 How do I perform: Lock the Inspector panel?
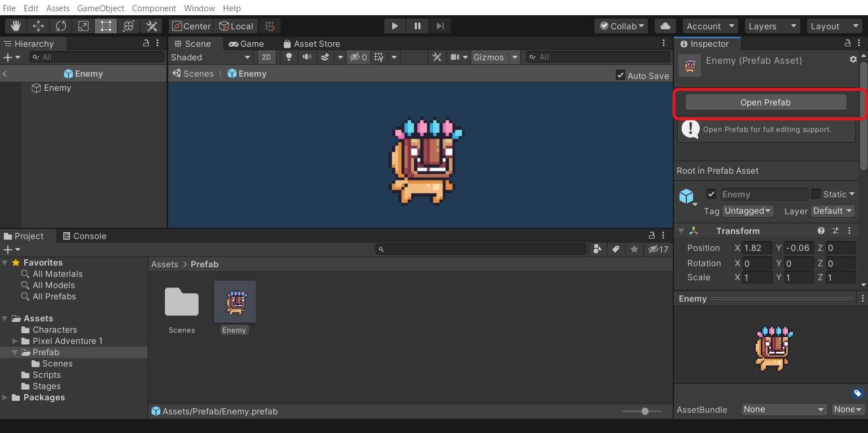coord(848,43)
